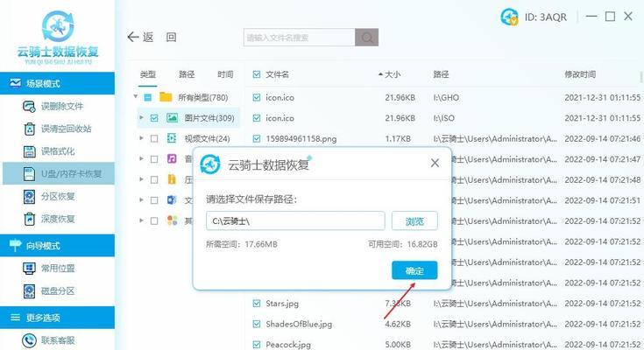Open 误删除文件 recovery mode
Image resolution: width=644 pixels, height=350 pixels.
[x=58, y=106]
